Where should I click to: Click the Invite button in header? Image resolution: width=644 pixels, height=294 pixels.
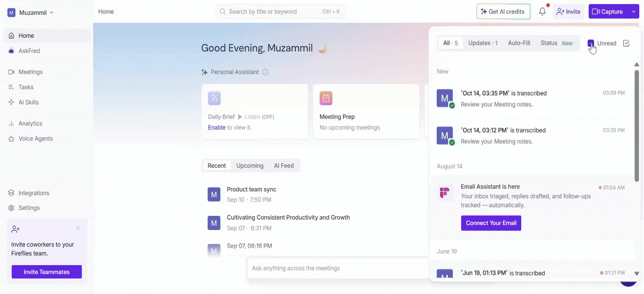point(569,11)
